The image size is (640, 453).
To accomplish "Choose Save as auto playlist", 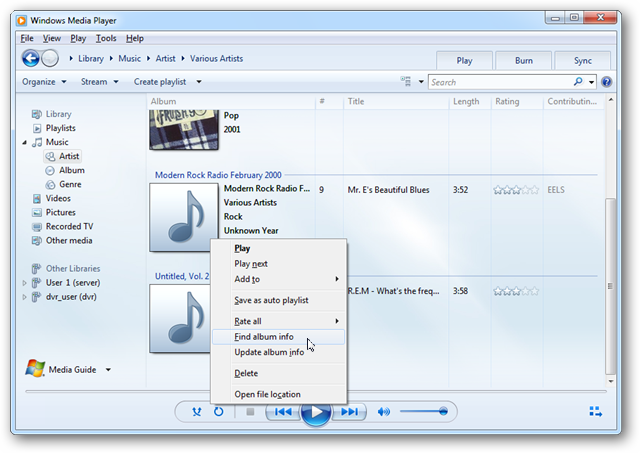I will pyautogui.click(x=278, y=300).
